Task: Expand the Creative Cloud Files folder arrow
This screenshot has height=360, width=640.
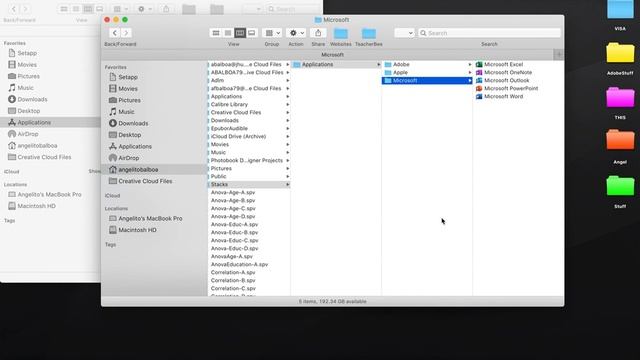Action: point(288,112)
